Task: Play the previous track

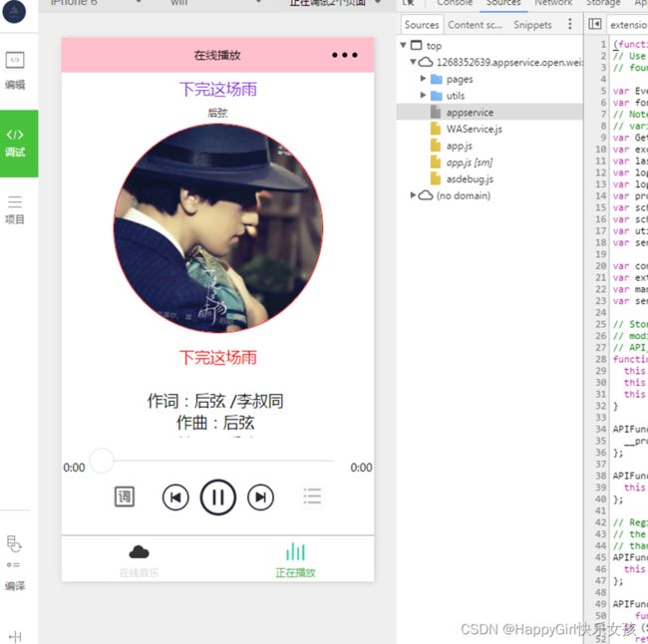Action: [x=175, y=497]
